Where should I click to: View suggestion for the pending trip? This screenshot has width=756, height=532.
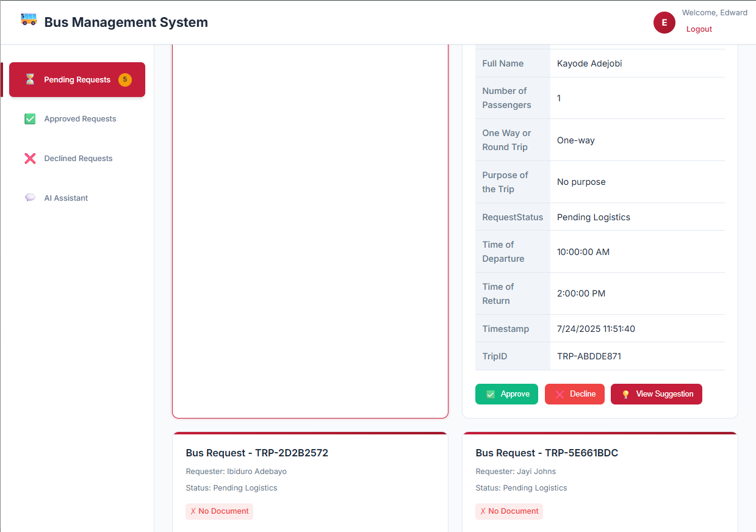[x=656, y=394]
